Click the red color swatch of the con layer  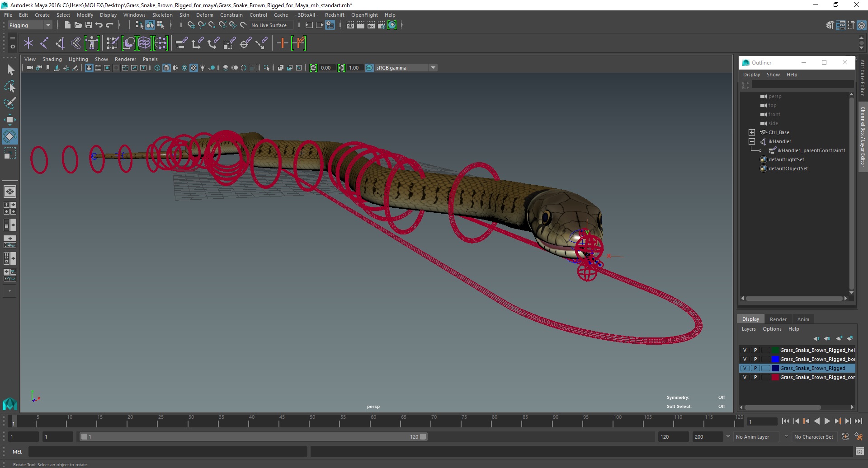pos(775,377)
